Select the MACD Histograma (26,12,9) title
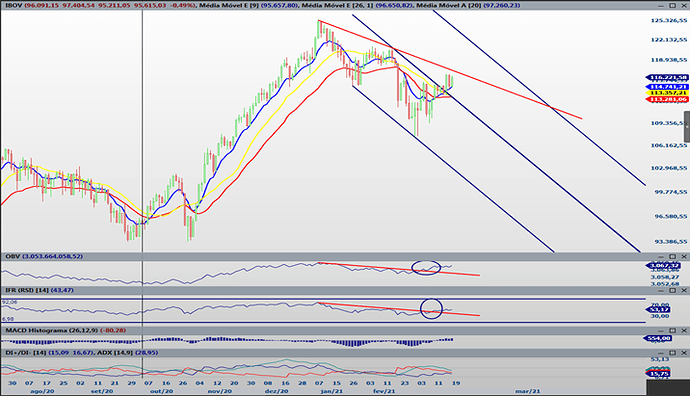690x396 pixels. pos(52,330)
